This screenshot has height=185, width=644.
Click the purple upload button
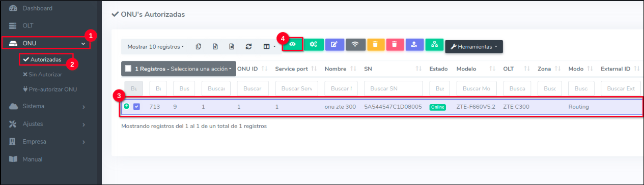point(414,44)
